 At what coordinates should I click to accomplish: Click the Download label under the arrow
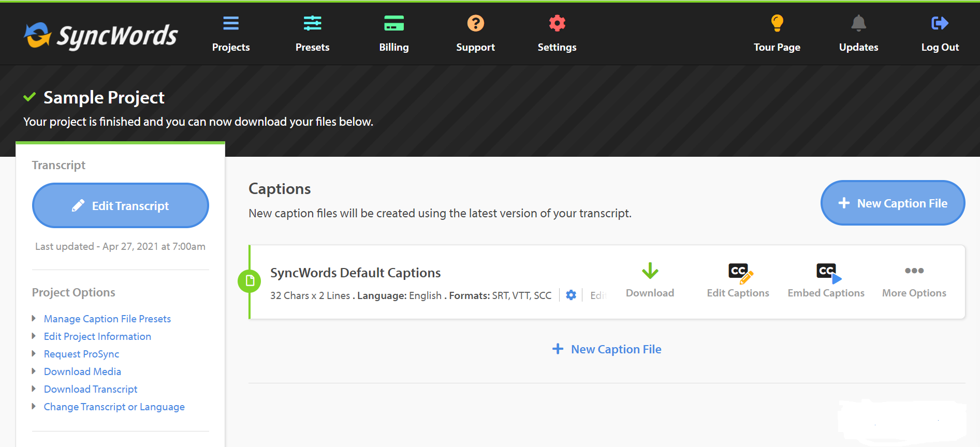650,293
